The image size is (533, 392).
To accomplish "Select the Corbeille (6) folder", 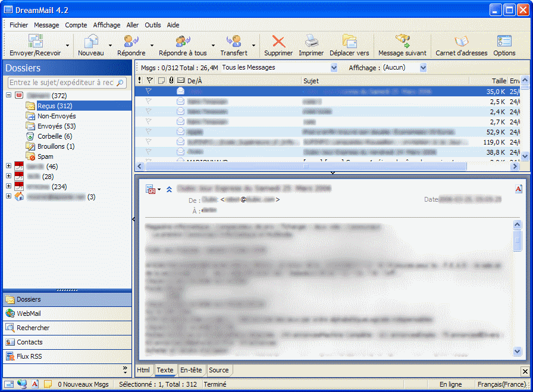I will (51, 136).
